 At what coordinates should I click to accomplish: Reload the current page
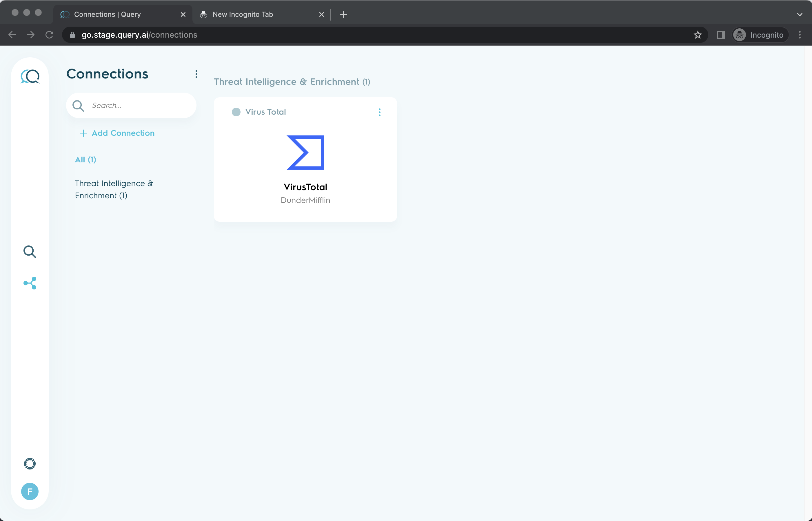tap(50, 35)
